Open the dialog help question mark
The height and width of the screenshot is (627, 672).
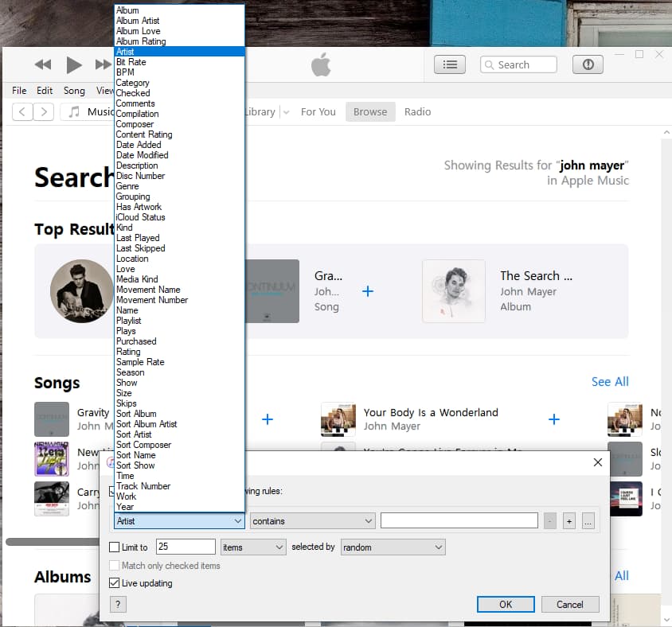tap(118, 604)
